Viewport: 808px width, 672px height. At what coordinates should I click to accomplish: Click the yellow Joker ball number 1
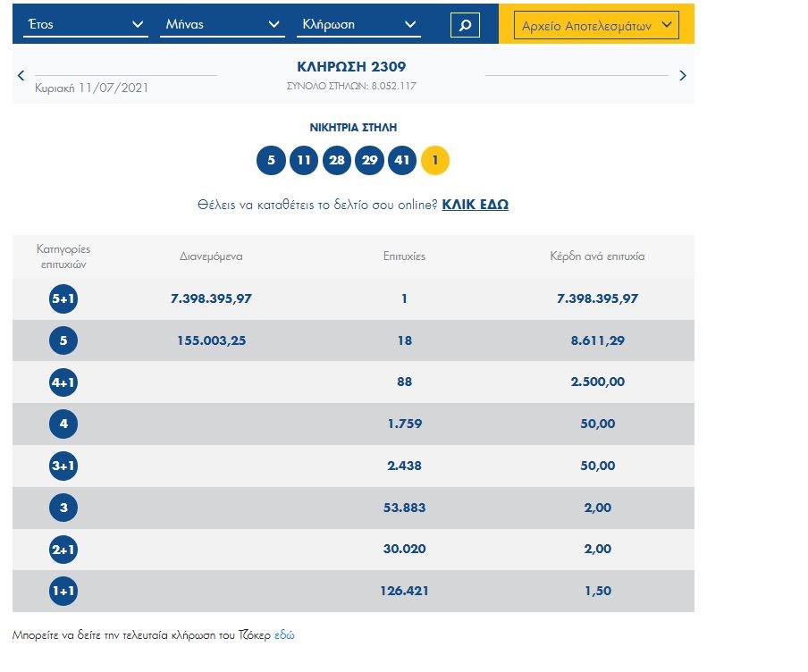(435, 161)
